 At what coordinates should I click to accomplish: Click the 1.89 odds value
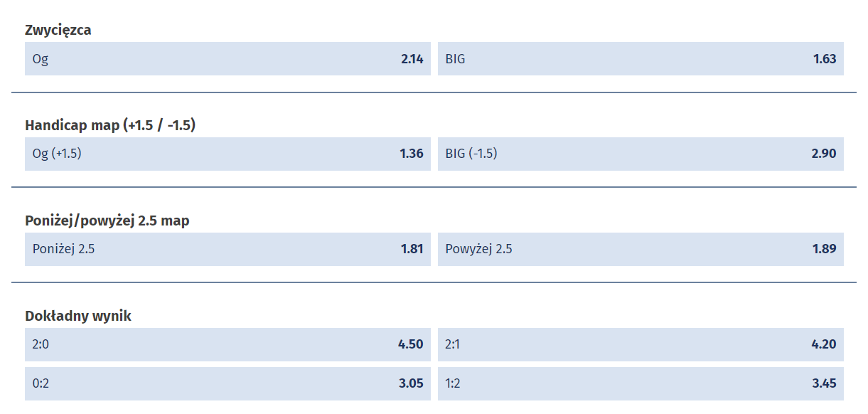click(824, 249)
